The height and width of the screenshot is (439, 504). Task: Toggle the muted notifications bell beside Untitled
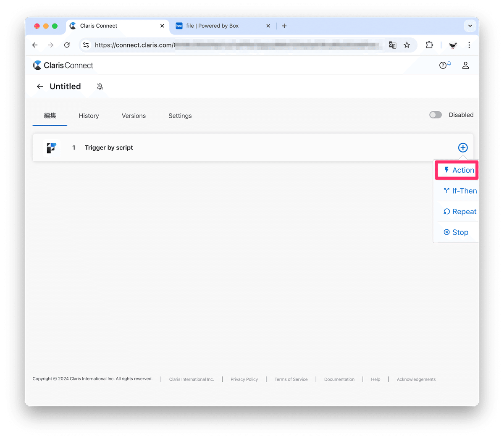click(x=100, y=86)
